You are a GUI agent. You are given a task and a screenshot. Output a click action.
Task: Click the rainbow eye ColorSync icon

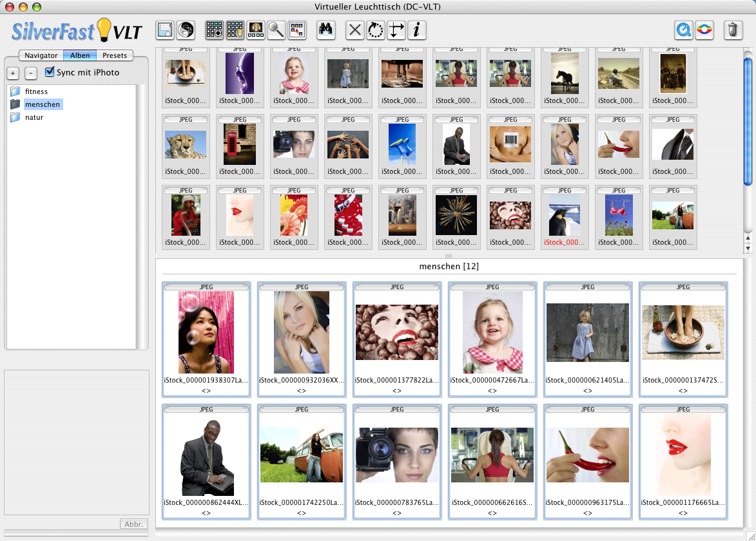click(x=704, y=30)
